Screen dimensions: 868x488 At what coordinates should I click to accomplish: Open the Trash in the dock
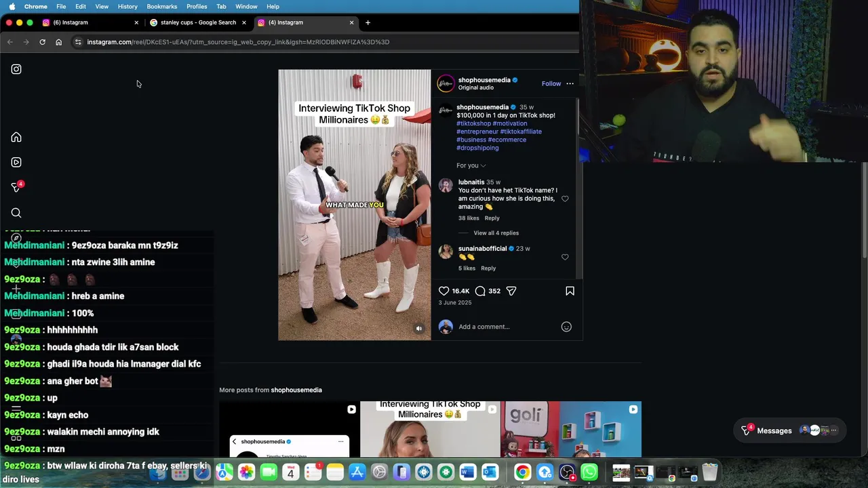(x=709, y=472)
